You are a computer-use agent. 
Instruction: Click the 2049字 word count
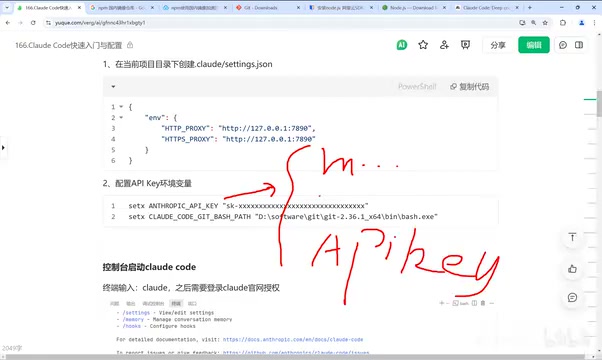click(x=12, y=348)
